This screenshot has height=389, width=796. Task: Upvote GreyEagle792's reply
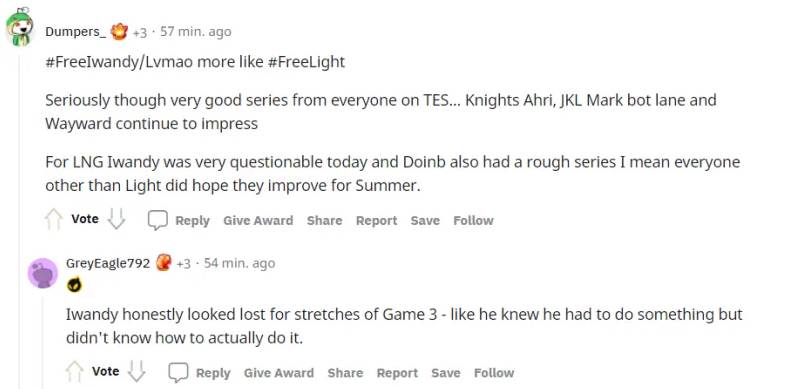tap(74, 372)
